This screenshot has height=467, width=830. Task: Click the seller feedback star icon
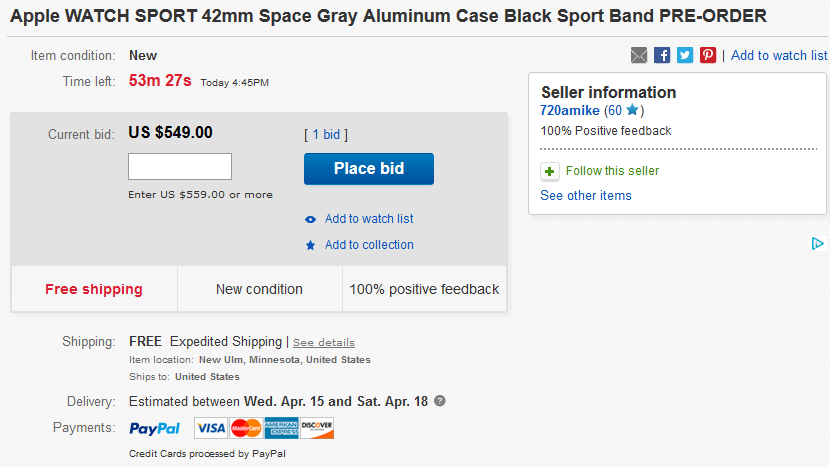632,110
